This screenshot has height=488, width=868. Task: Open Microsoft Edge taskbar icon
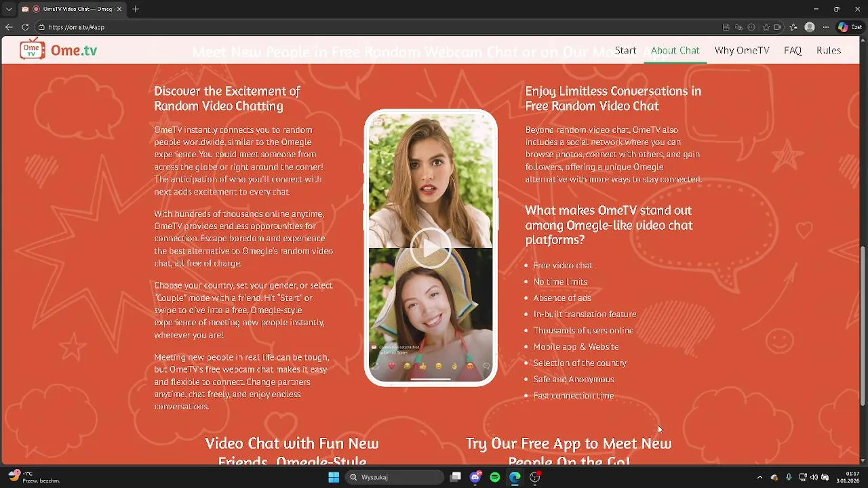(x=515, y=477)
